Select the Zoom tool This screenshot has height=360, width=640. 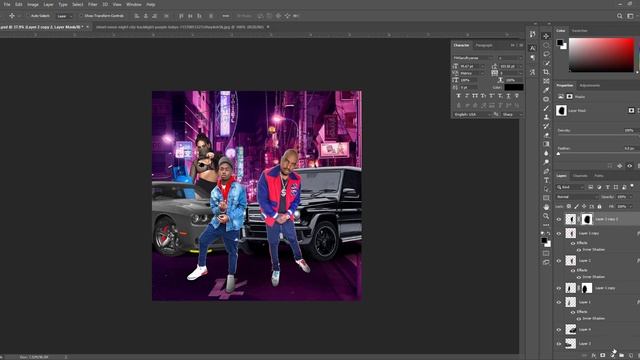pos(546,216)
